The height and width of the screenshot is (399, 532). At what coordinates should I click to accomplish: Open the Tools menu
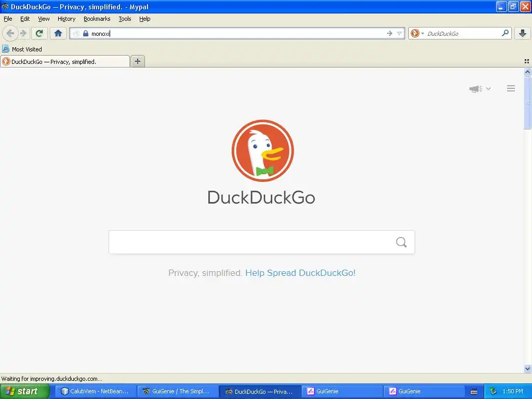pyautogui.click(x=125, y=19)
